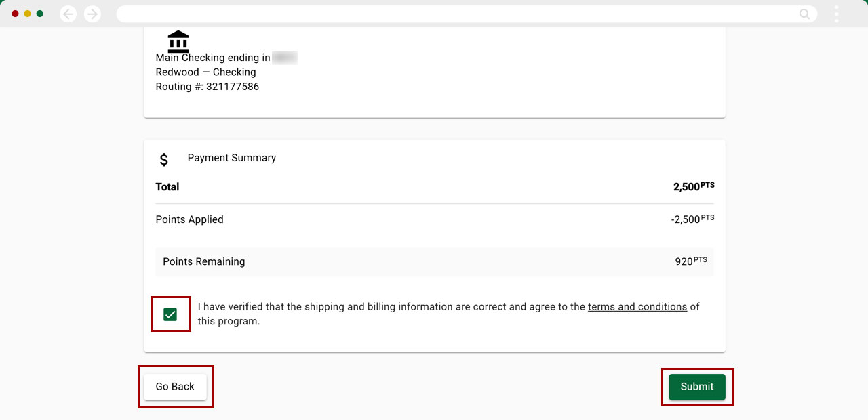Submit the points redemption order
Screen dimensions: 868x420
coord(696,387)
